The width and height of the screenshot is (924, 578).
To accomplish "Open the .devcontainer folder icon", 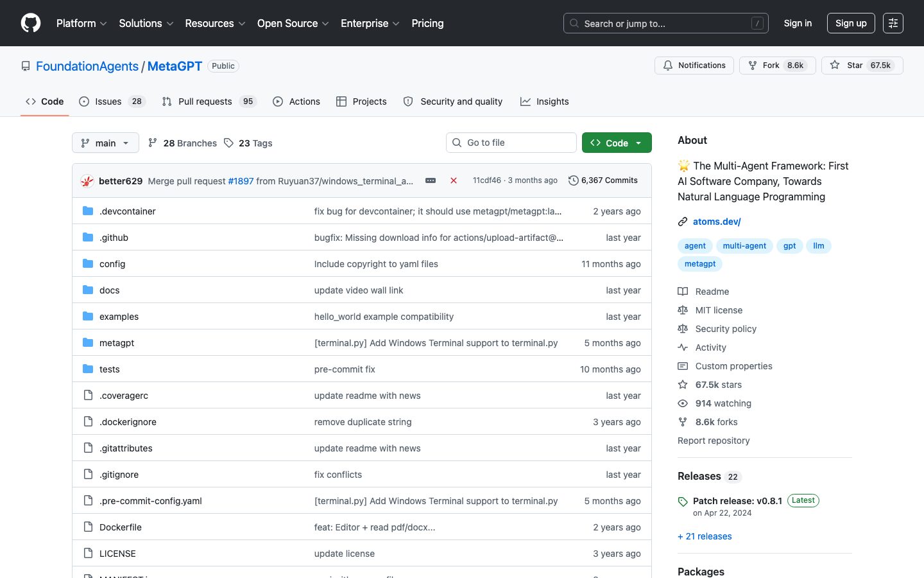I will click(88, 211).
